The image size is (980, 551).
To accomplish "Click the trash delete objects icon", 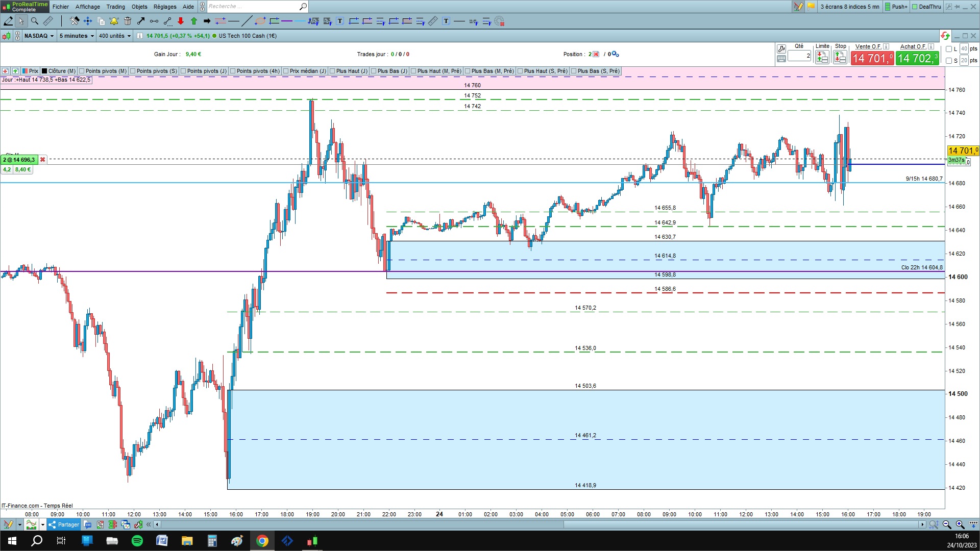I will pos(128,21).
